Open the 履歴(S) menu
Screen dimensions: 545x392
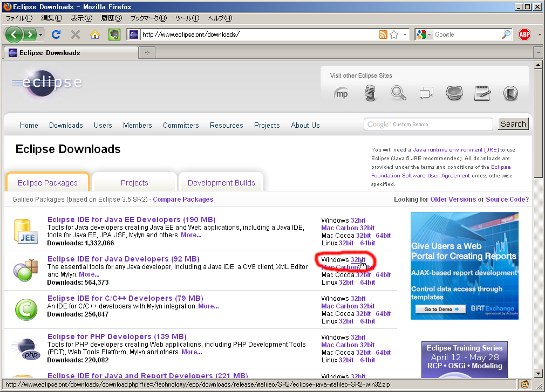tap(112, 18)
